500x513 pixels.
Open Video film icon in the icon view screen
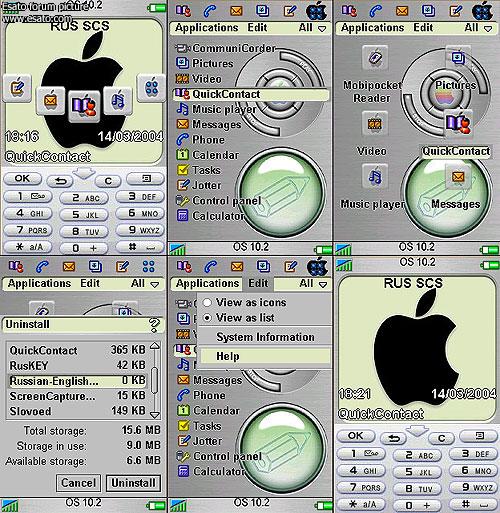click(375, 124)
